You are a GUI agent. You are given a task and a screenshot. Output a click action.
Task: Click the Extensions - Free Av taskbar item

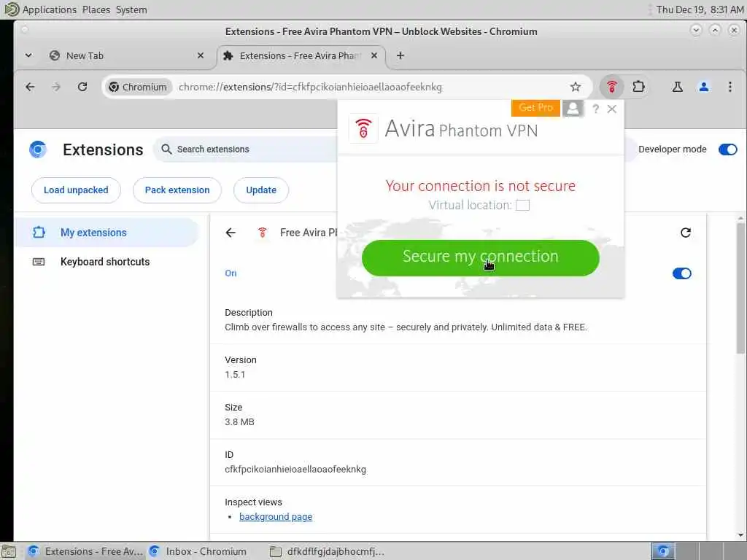click(86, 551)
